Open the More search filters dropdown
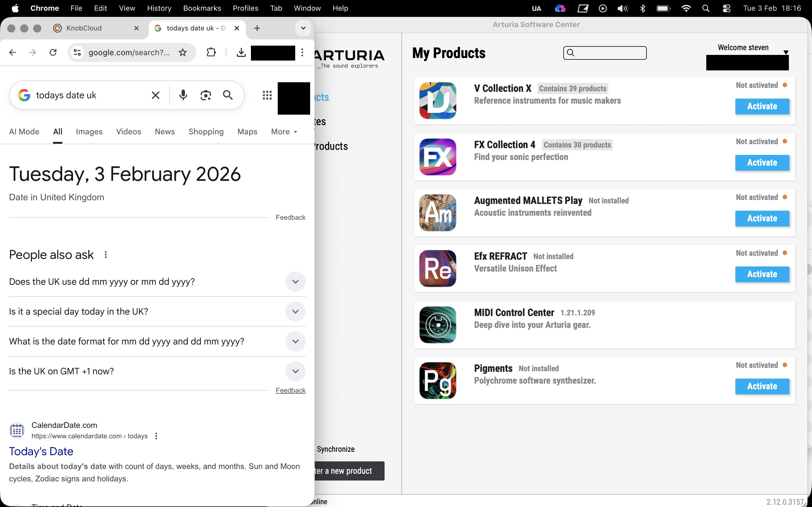Image resolution: width=812 pixels, height=507 pixels. click(284, 132)
